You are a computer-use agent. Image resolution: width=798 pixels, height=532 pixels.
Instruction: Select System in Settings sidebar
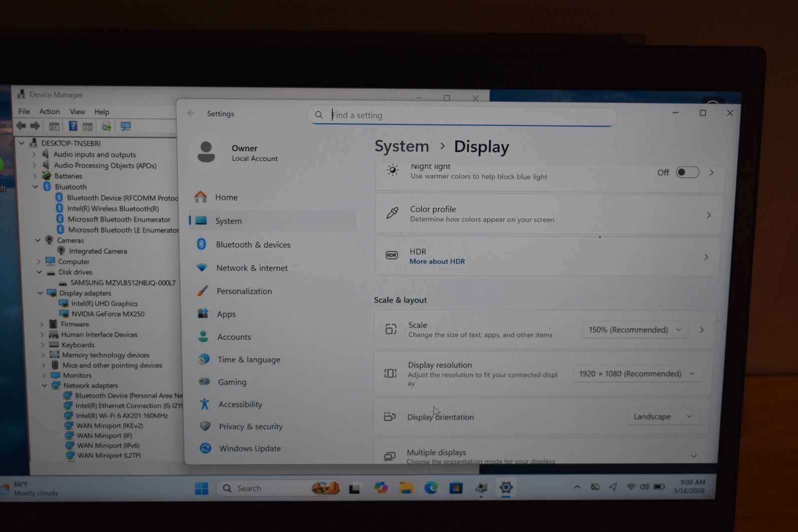273,221
